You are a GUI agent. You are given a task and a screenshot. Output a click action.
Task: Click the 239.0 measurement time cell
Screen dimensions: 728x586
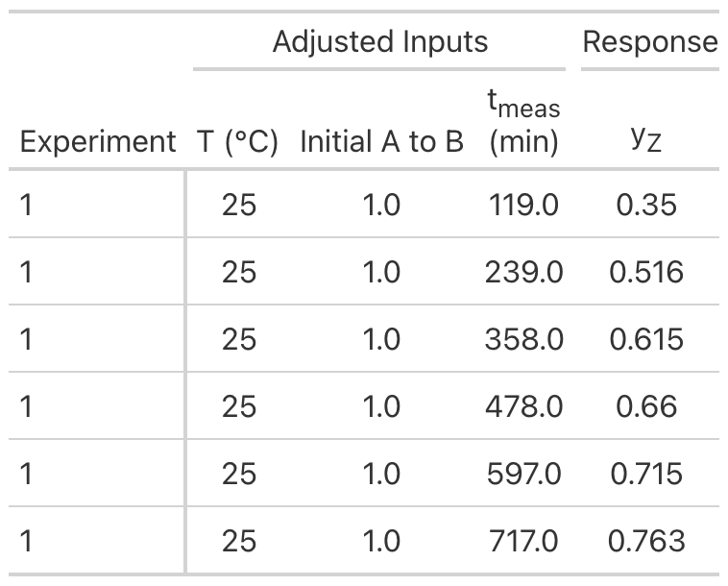pos(523,272)
